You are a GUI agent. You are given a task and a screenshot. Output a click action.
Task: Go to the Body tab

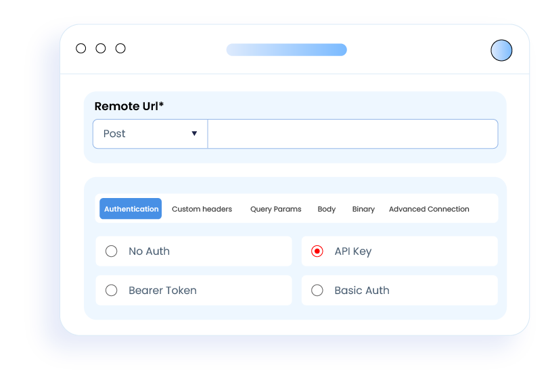click(326, 209)
